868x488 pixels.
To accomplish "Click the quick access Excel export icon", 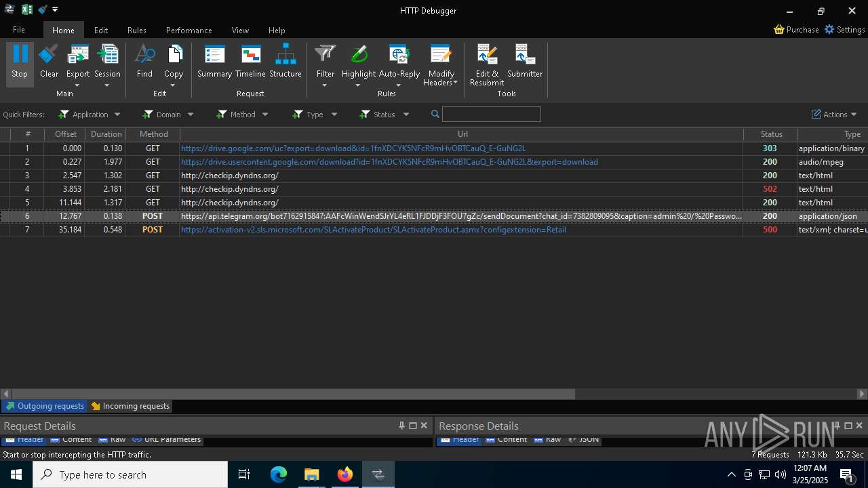I will pos(27,9).
